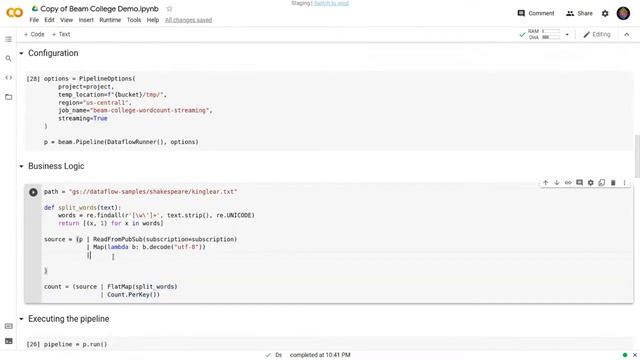
Task: Click the job_name 'beam-college-wordcount-streaming' line
Action: [135, 111]
